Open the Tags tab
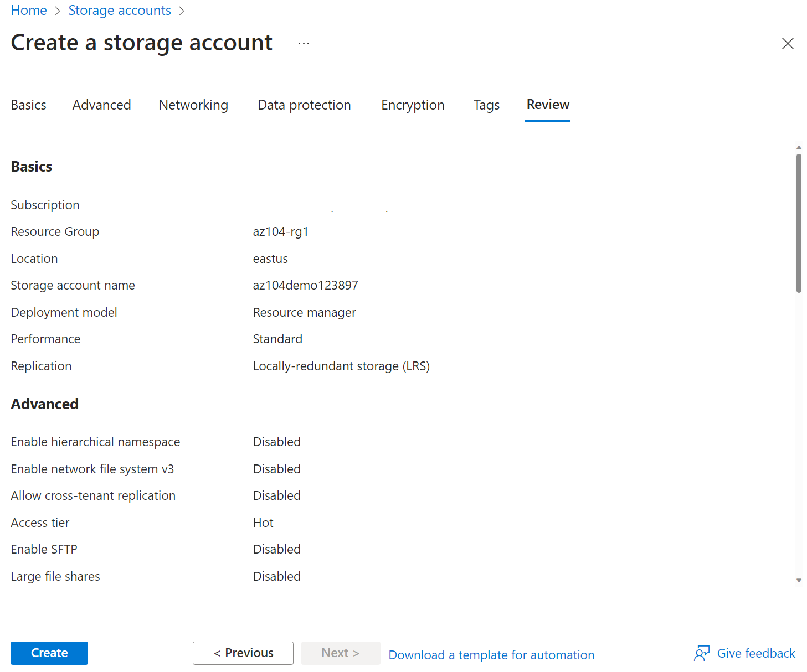 click(x=486, y=105)
